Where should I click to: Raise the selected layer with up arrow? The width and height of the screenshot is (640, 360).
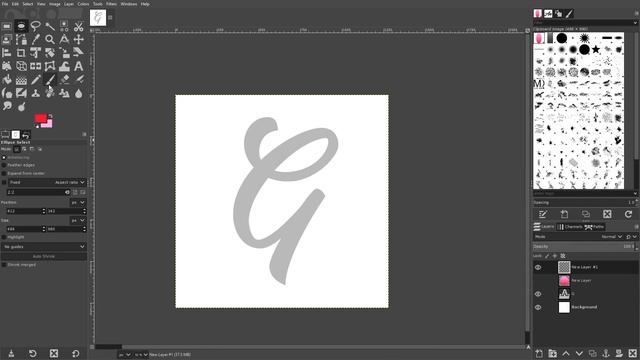click(x=566, y=353)
